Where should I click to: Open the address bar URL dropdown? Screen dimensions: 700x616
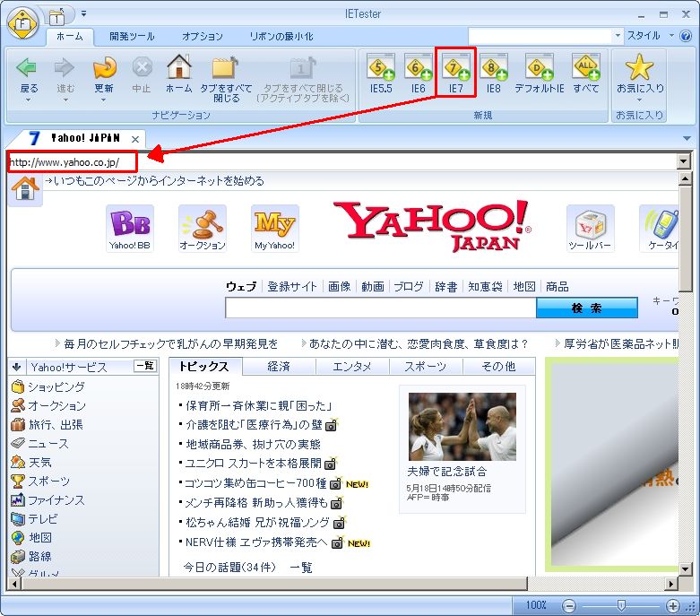pos(684,161)
